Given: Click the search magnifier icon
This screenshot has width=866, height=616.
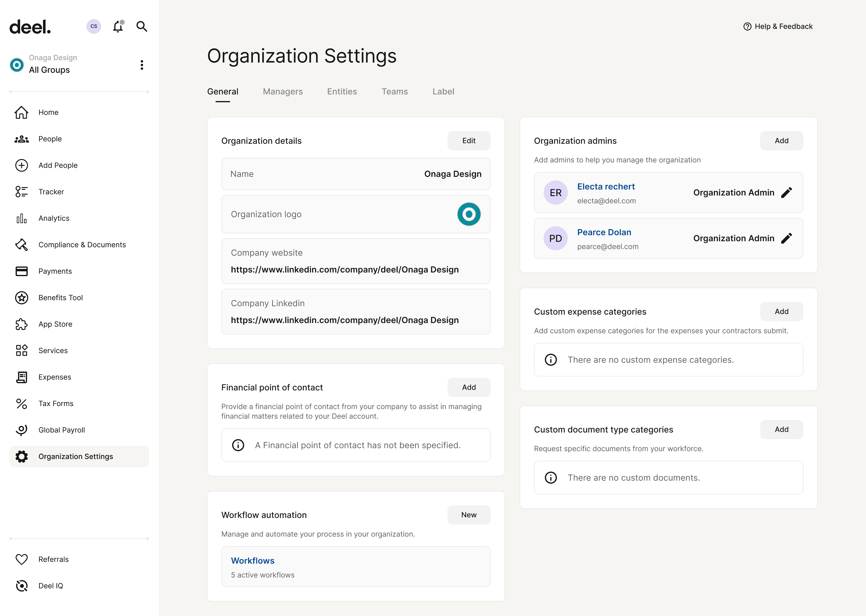Looking at the screenshot, I should (x=142, y=26).
